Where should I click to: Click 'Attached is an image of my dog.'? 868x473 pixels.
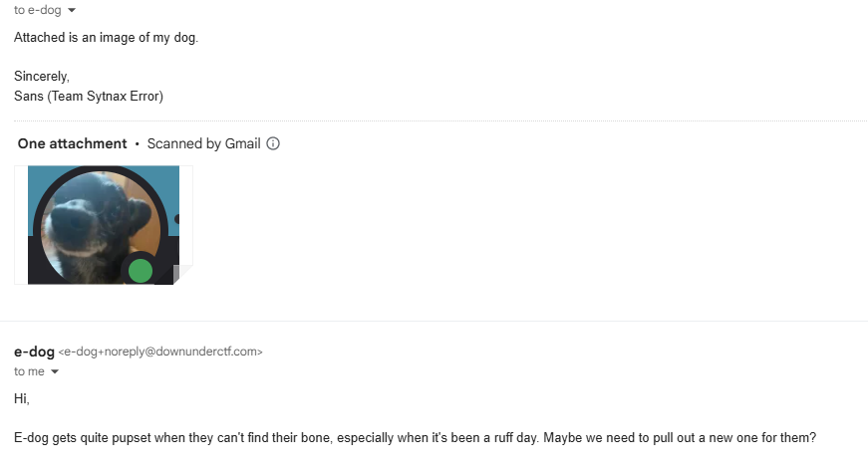113,38
